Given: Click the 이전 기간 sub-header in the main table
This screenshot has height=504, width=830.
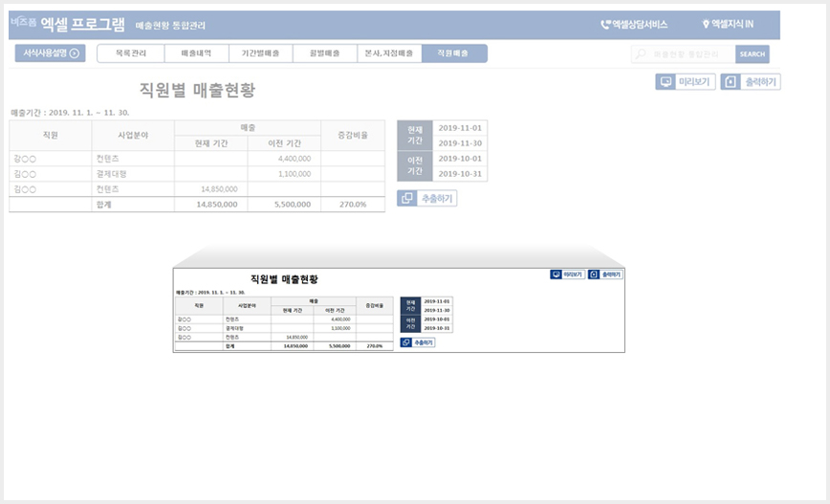Looking at the screenshot, I should (x=284, y=143).
